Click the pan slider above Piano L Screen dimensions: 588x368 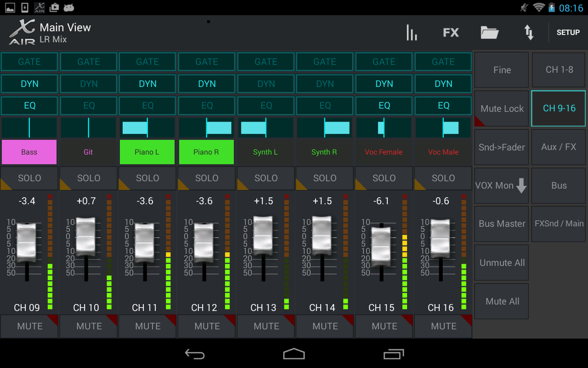(147, 127)
